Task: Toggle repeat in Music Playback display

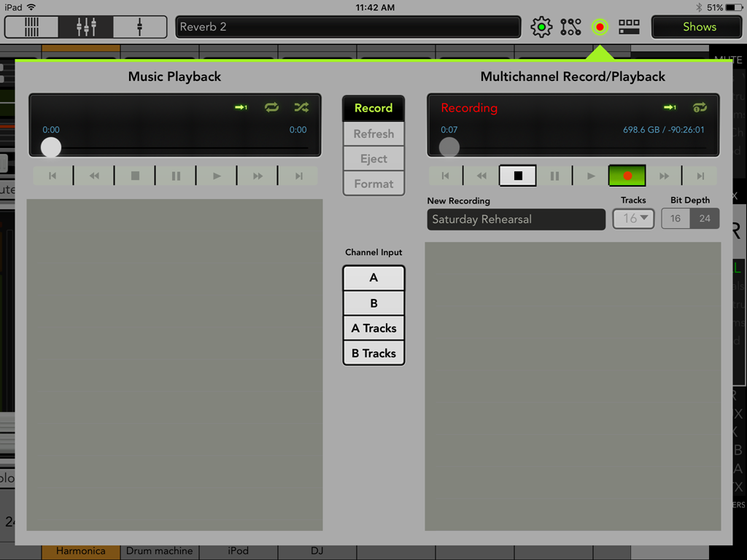Action: click(x=271, y=107)
